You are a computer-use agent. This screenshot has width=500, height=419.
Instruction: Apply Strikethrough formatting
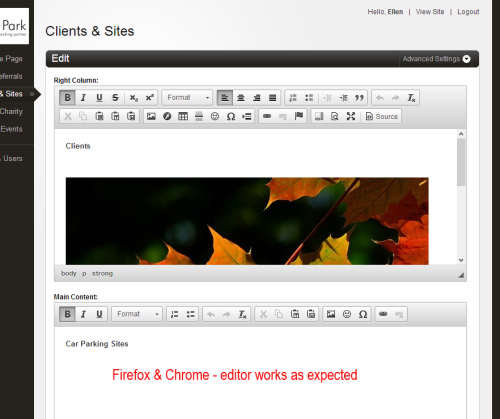point(115,98)
